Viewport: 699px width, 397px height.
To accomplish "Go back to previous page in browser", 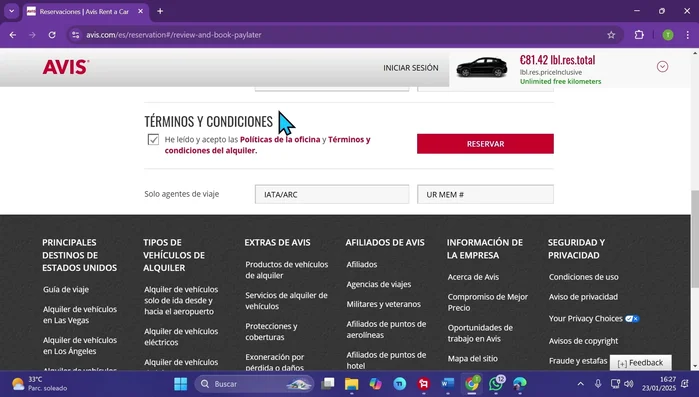I will [x=13, y=35].
